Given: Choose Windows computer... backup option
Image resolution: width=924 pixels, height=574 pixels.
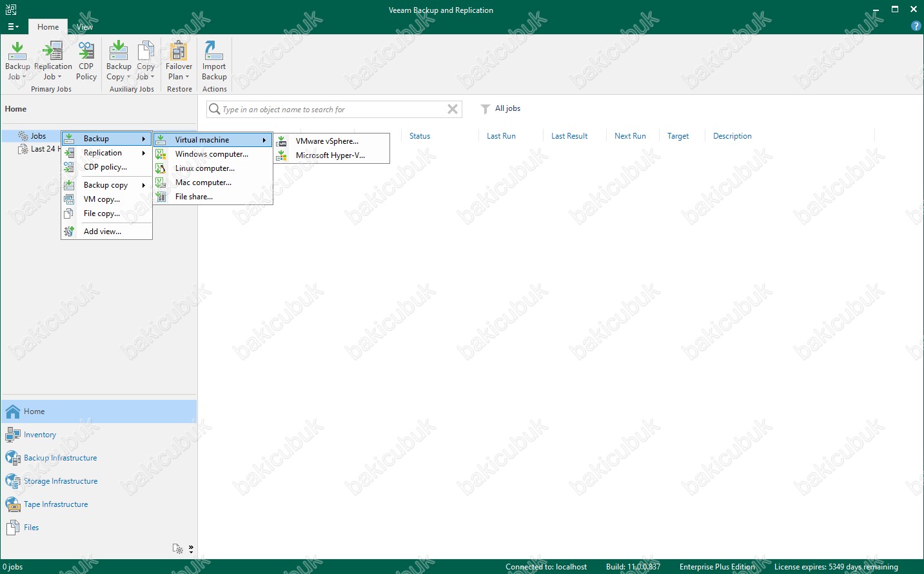Looking at the screenshot, I should click(x=213, y=154).
